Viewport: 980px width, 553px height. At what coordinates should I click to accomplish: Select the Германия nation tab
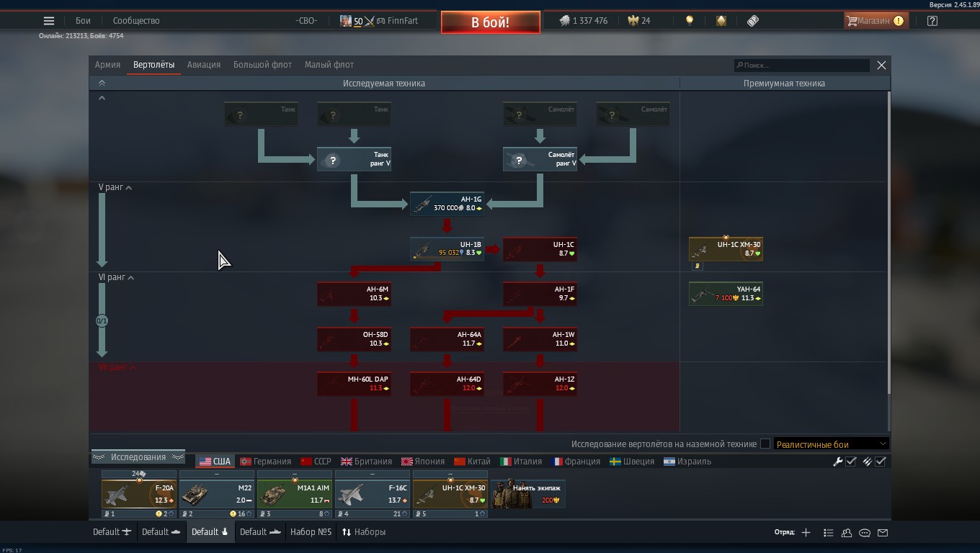pyautogui.click(x=265, y=462)
